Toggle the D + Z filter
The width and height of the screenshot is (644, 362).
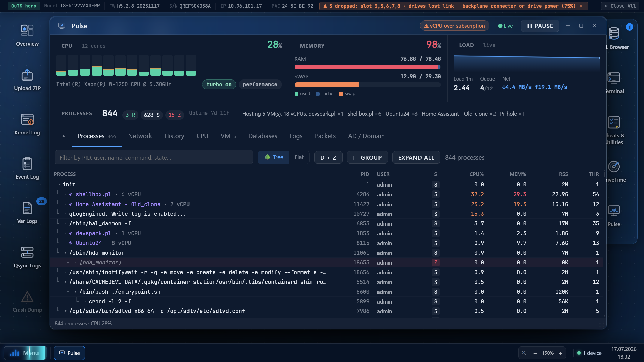[328, 157]
